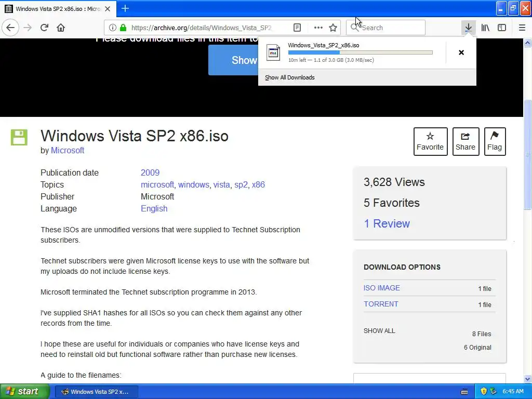Screen dimensions: 532x399
Task: Click the English language link
Action: click(x=154, y=209)
